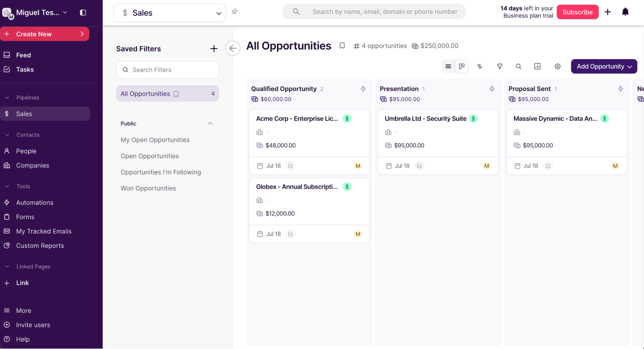Select the My Open Opportunities filter
This screenshot has width=644, height=349.
[x=155, y=140]
